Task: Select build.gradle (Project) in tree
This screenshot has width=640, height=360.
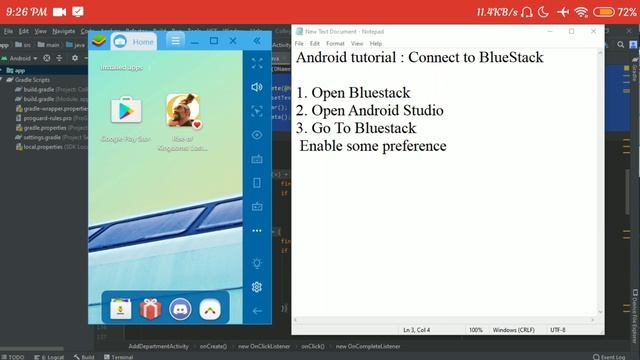Action: [51, 89]
